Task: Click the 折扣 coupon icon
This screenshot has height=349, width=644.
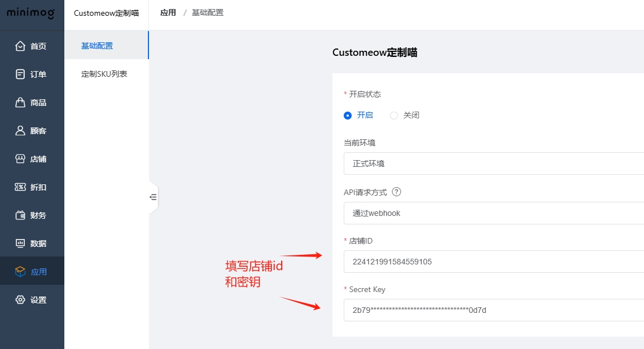Action: click(20, 187)
